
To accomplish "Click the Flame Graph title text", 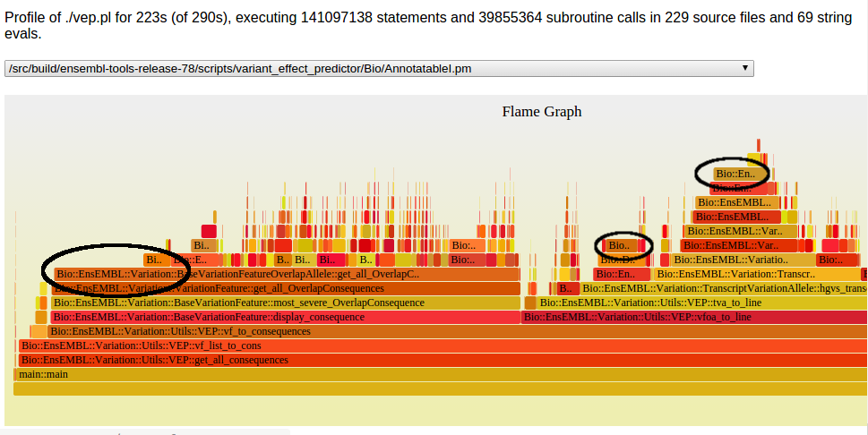I will 541,112.
